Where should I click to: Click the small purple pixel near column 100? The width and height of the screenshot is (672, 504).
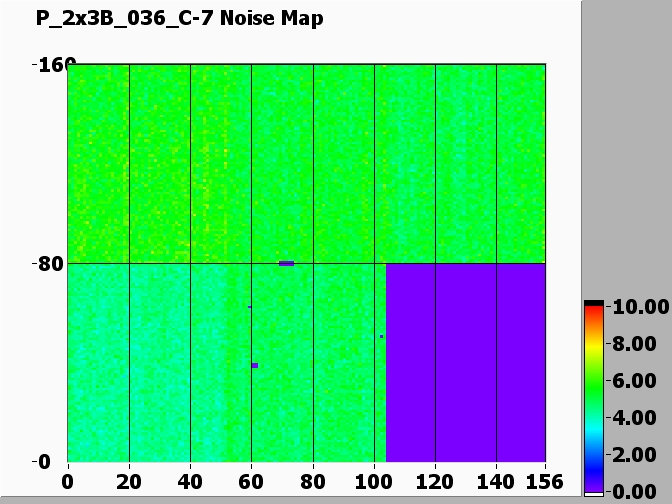point(381,336)
